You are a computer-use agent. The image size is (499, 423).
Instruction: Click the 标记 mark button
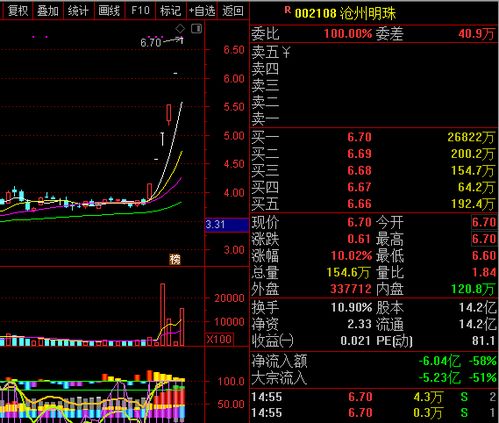pos(170,11)
